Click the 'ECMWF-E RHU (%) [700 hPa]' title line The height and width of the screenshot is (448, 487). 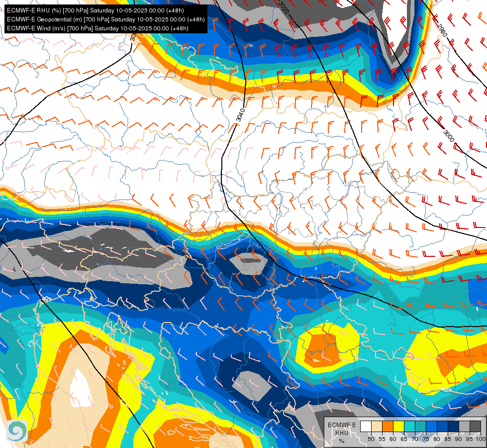point(96,10)
